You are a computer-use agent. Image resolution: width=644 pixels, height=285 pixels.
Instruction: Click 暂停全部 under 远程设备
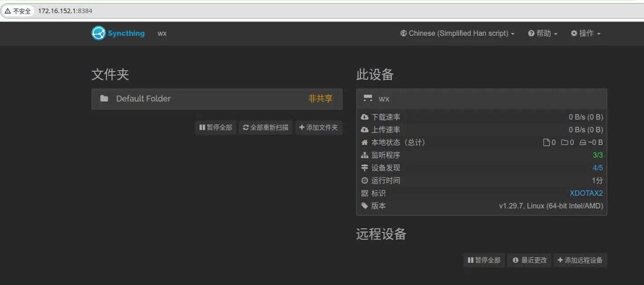click(484, 260)
